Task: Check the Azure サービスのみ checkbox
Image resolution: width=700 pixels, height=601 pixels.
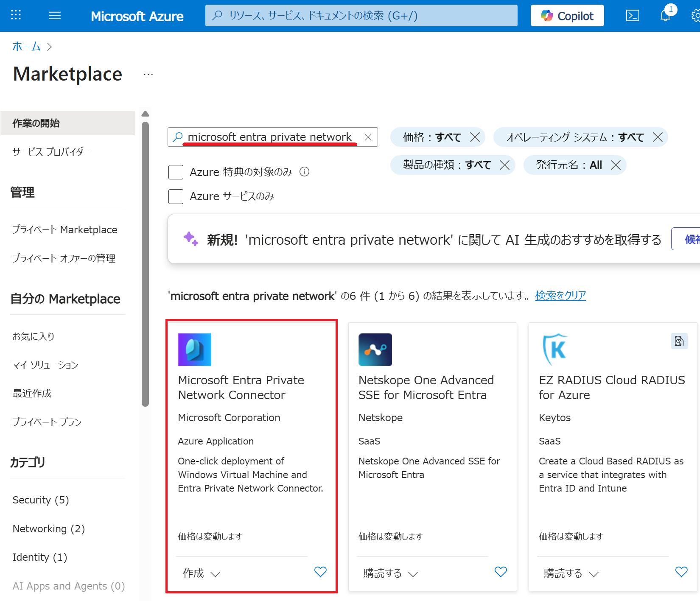Action: point(176,196)
